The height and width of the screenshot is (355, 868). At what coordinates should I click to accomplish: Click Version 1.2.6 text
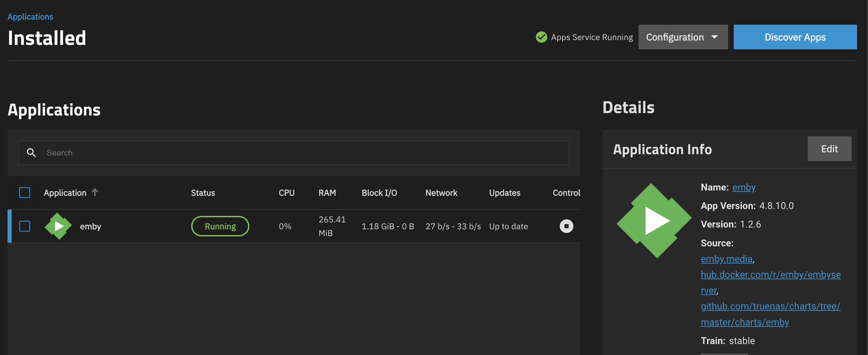[x=731, y=224]
